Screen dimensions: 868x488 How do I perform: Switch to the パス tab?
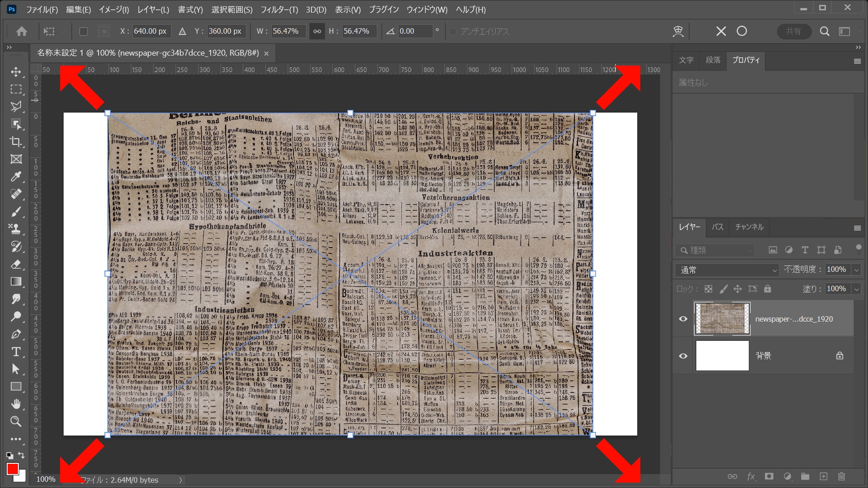click(717, 227)
